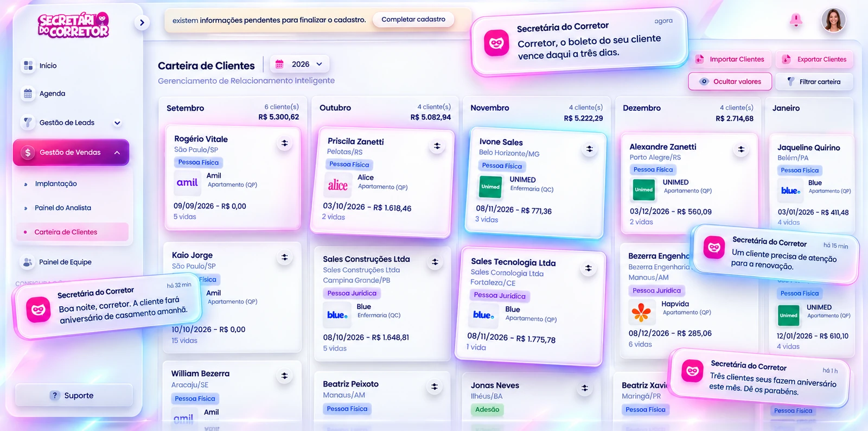The image size is (868, 431).
Task: Open the boleto notification vence daqui a três dias
Action: 580,42
